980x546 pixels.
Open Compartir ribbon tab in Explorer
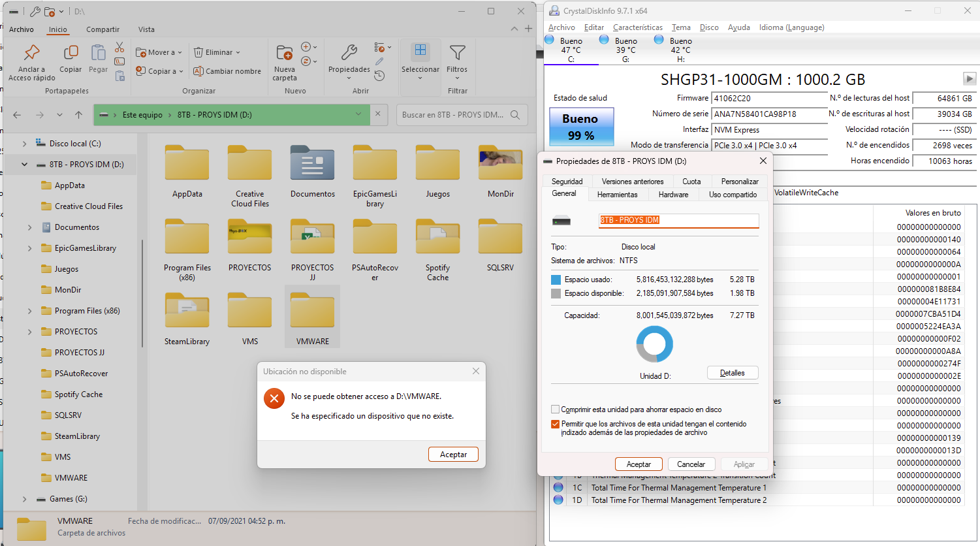(103, 29)
